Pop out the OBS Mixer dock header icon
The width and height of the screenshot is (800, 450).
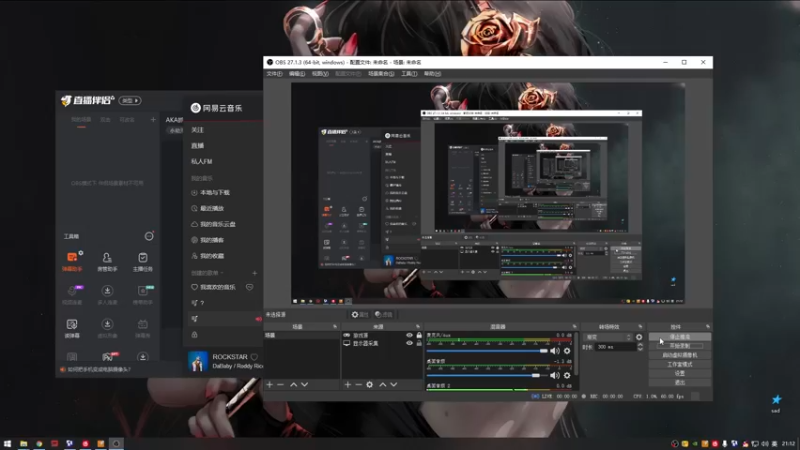574,327
